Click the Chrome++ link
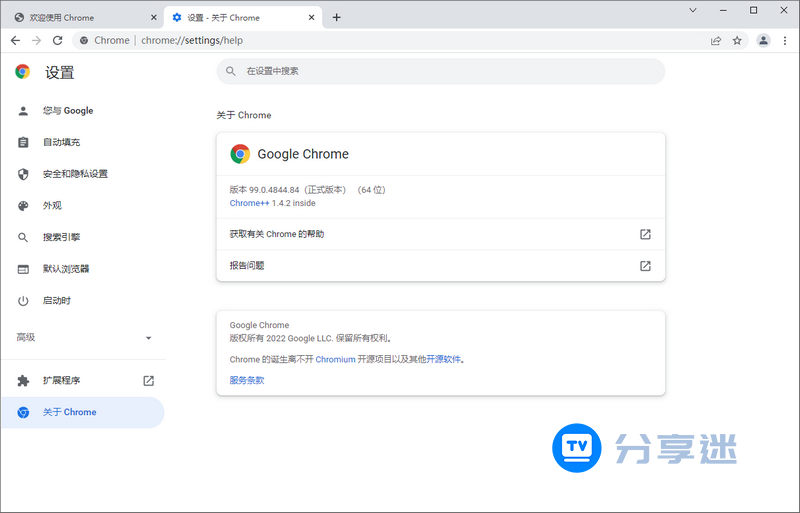Viewport: 800px width, 513px height. (x=249, y=203)
